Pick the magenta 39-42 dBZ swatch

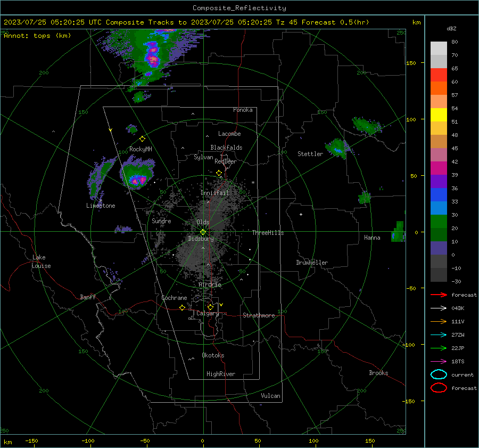(x=439, y=168)
